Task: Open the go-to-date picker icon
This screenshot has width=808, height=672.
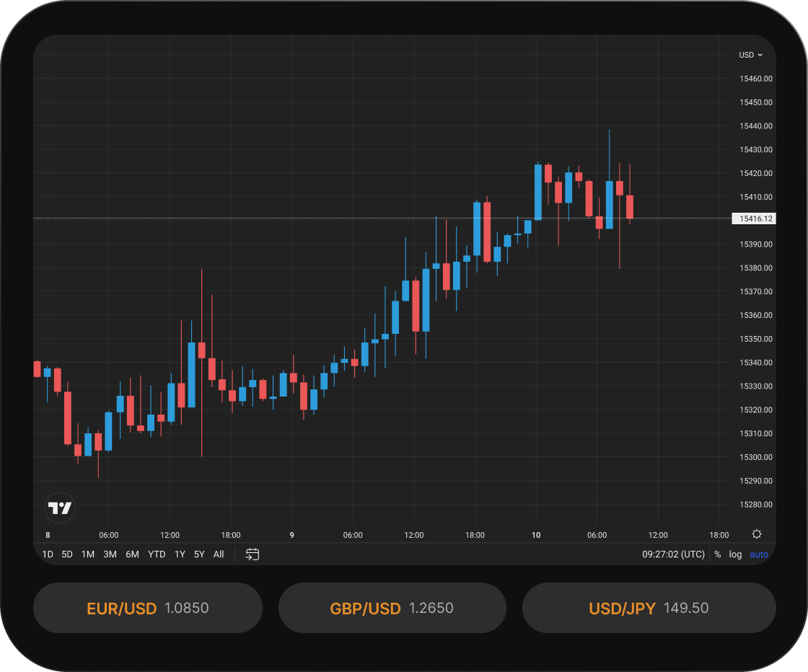Action: tap(252, 554)
